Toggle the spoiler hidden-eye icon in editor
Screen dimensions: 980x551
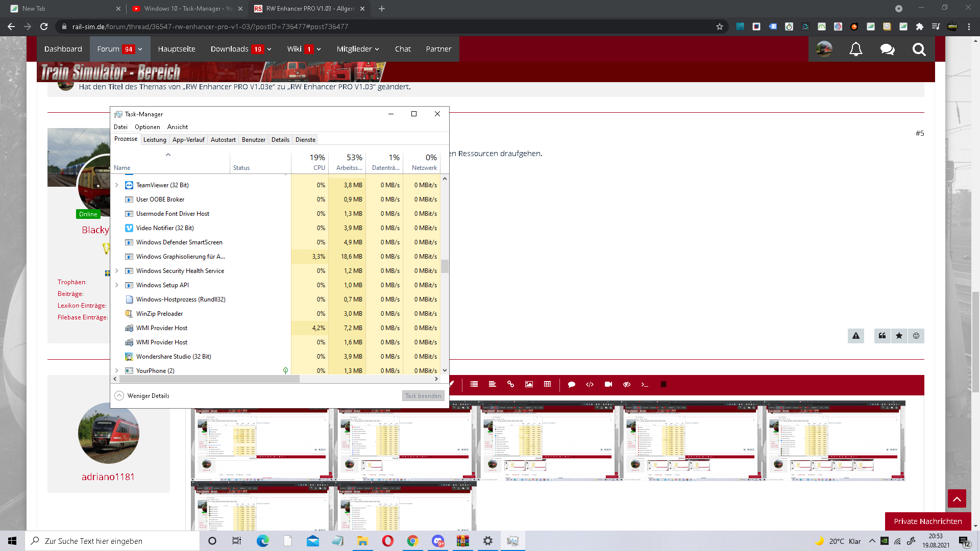pyautogui.click(x=627, y=384)
